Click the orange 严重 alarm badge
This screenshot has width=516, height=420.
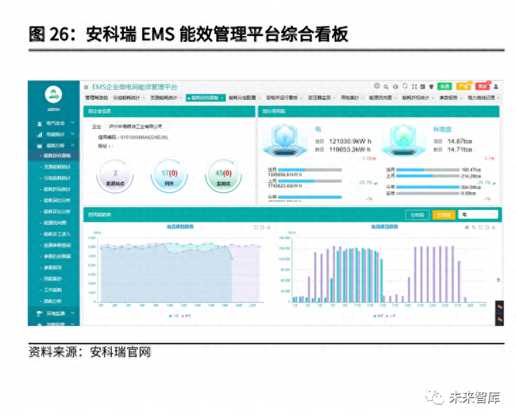(464, 86)
